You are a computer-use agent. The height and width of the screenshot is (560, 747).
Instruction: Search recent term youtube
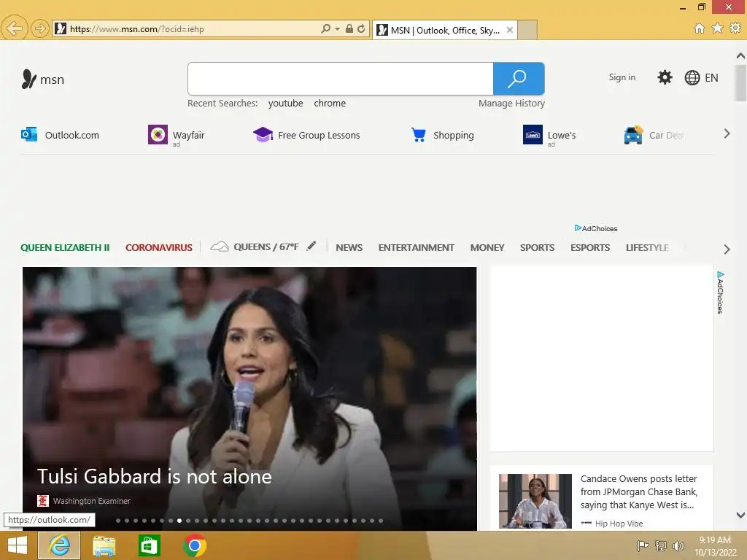(285, 104)
